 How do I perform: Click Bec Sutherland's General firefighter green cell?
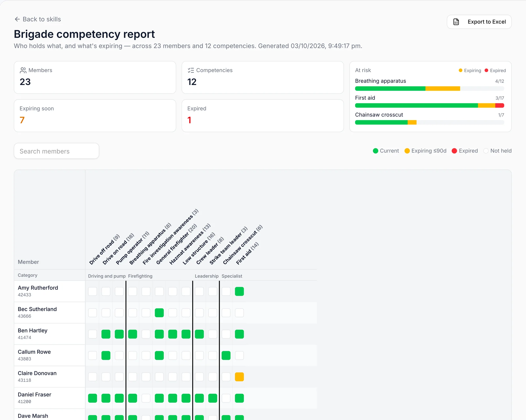coord(159,313)
